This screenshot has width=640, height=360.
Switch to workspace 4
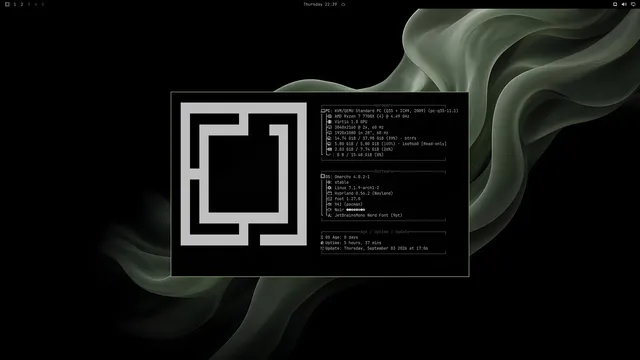[36, 4]
